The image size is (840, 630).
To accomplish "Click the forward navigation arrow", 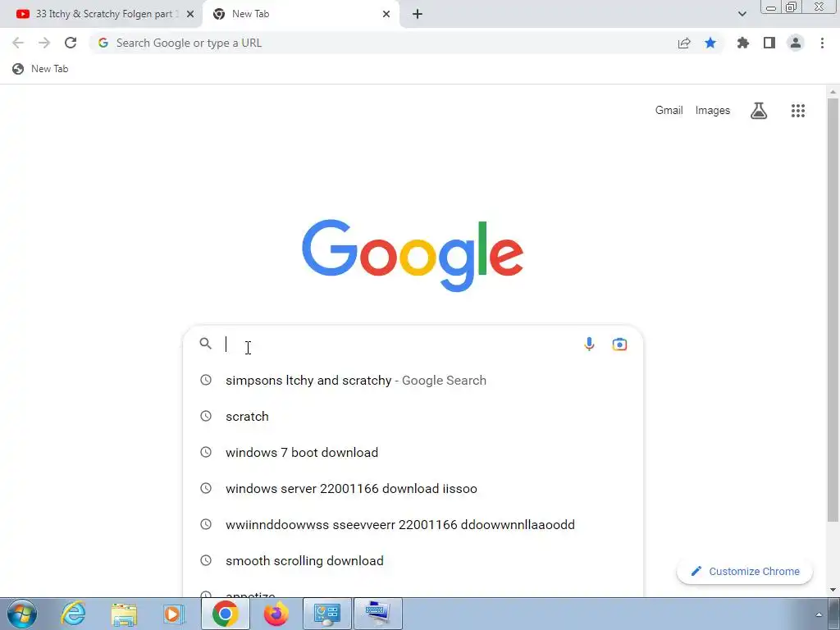I will tap(44, 43).
